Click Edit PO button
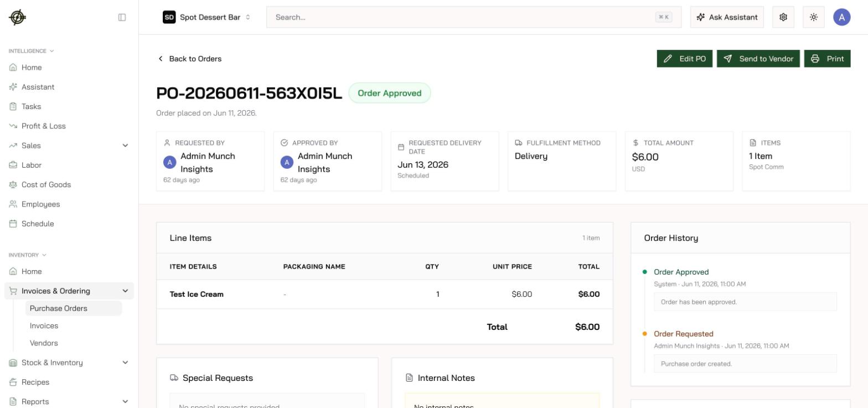Viewport: 868px width, 408px height. [x=685, y=59]
